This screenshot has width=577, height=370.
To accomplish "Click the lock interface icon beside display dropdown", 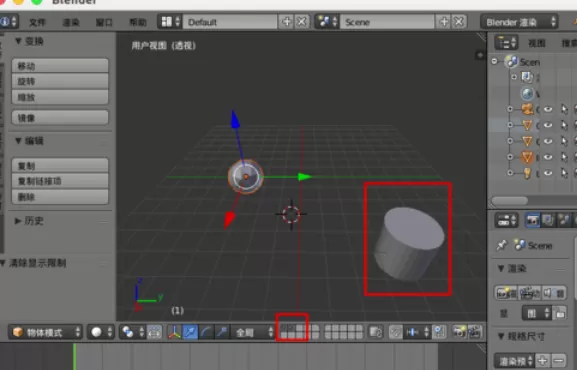I will click(560, 313).
